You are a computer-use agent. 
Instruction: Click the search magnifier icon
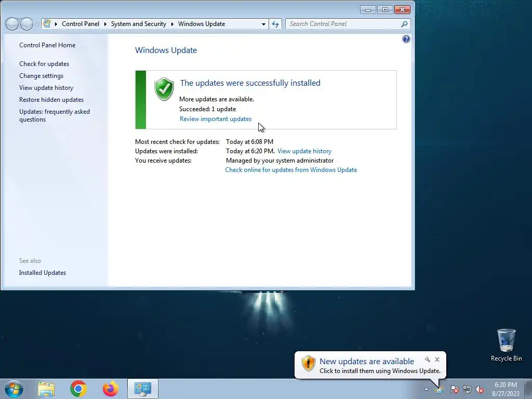404,24
